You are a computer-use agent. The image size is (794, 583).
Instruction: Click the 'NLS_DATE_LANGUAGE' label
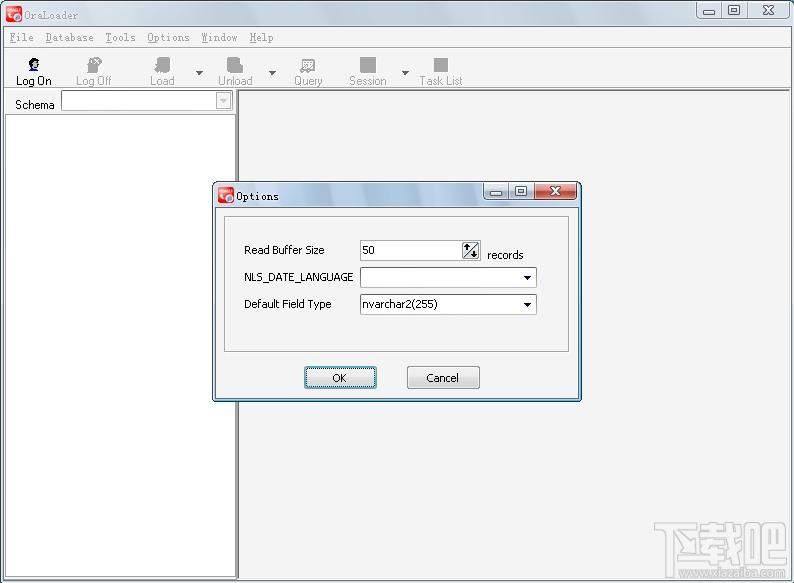pos(298,278)
